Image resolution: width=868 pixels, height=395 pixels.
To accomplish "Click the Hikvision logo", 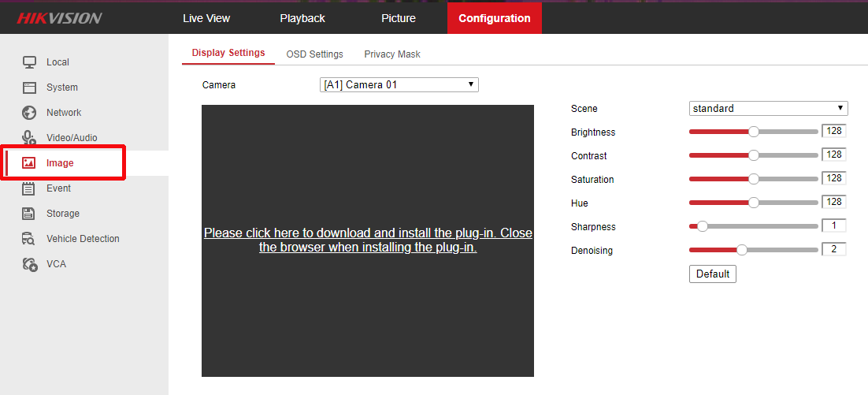I will click(x=59, y=18).
